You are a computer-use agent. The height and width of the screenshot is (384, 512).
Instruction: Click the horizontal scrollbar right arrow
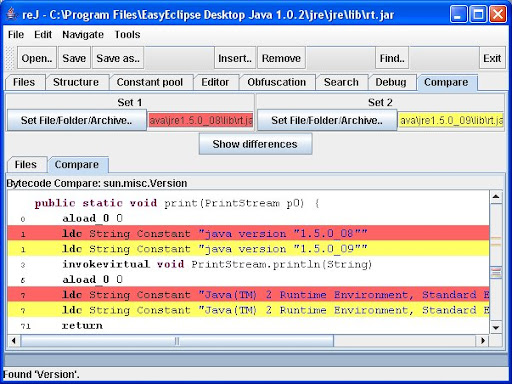[x=483, y=341]
